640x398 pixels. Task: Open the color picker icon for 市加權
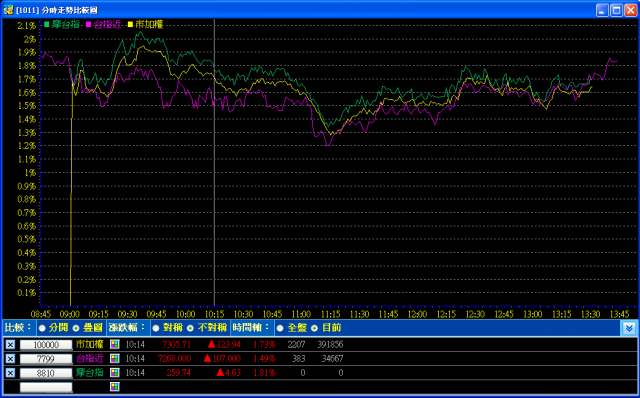coord(115,345)
